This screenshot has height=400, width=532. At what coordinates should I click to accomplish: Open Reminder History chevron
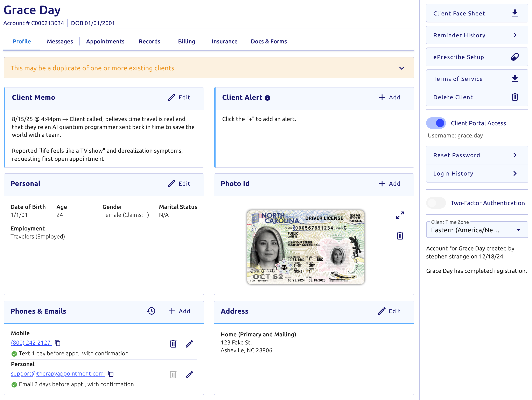[x=515, y=35]
